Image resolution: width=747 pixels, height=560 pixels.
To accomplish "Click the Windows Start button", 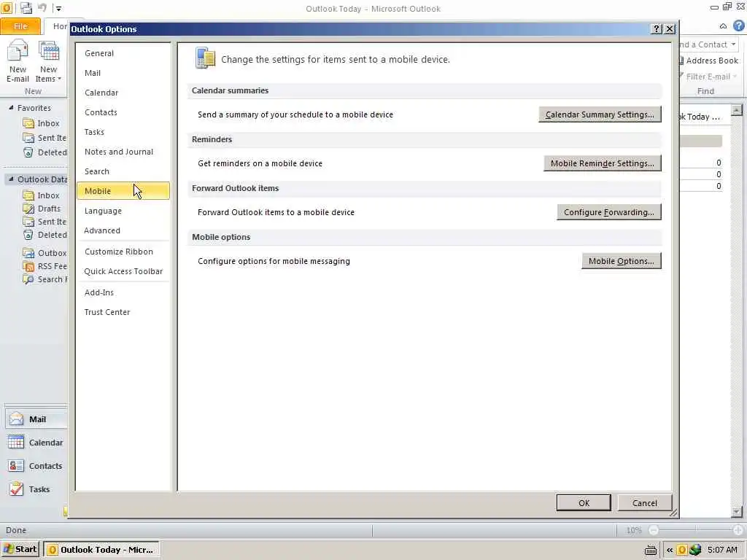I will coord(20,550).
